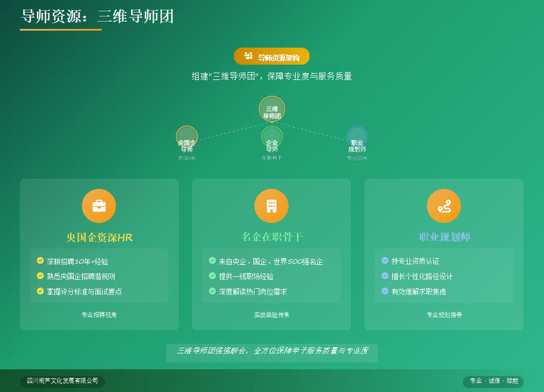Click the route icon above 职业规划师
Viewport: 544px width, 392px height.
click(x=443, y=206)
